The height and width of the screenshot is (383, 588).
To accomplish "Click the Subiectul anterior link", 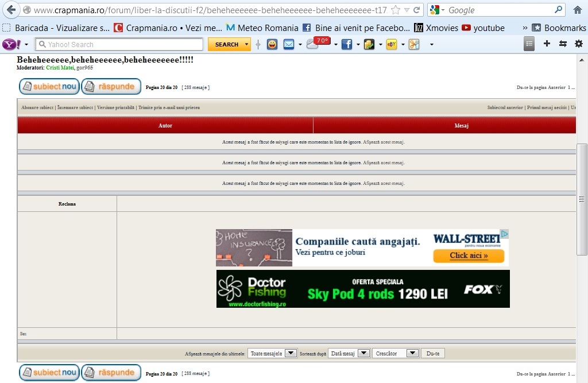I will pos(505,107).
